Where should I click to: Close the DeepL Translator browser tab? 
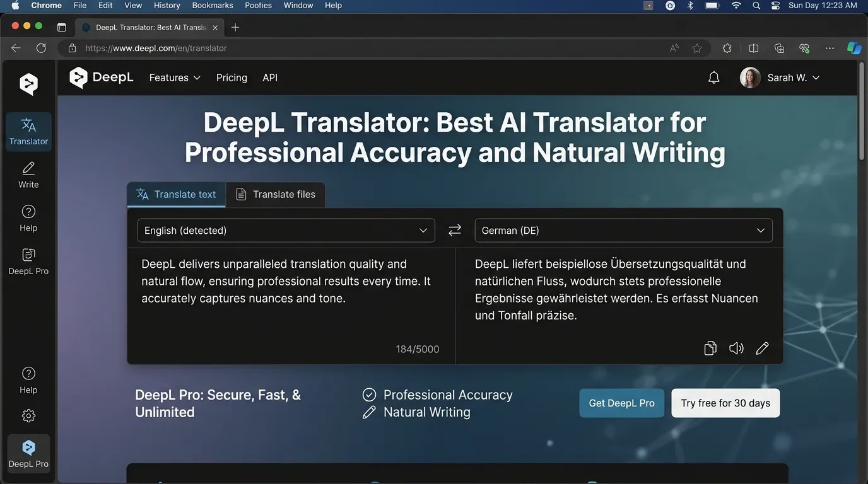coord(215,28)
